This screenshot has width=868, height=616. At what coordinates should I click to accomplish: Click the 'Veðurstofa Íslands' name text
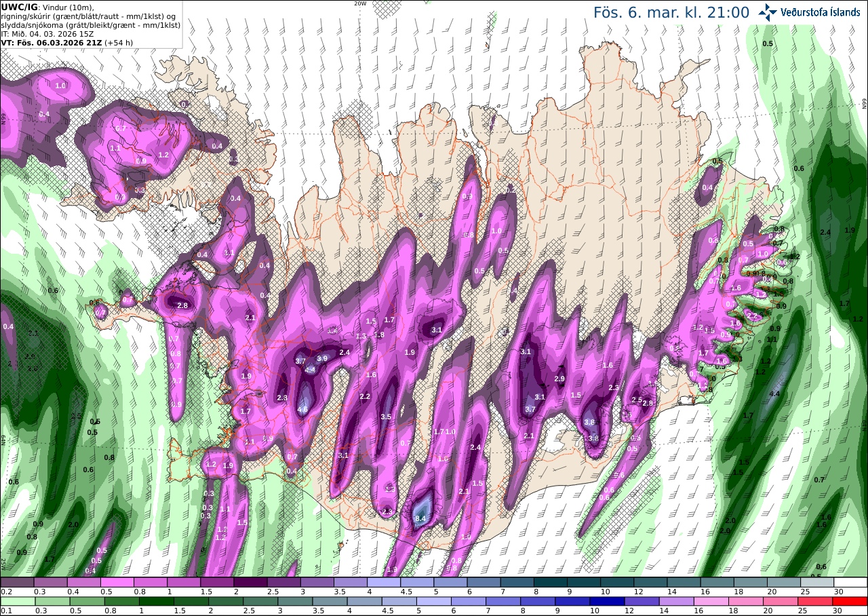821,13
